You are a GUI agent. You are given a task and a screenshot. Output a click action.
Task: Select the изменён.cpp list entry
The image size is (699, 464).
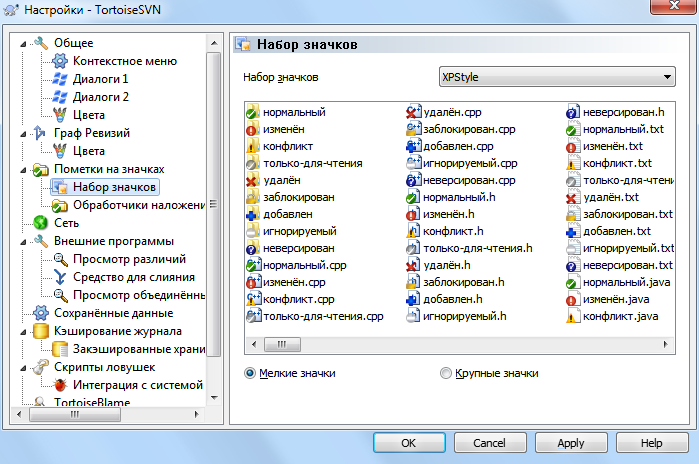(286, 282)
